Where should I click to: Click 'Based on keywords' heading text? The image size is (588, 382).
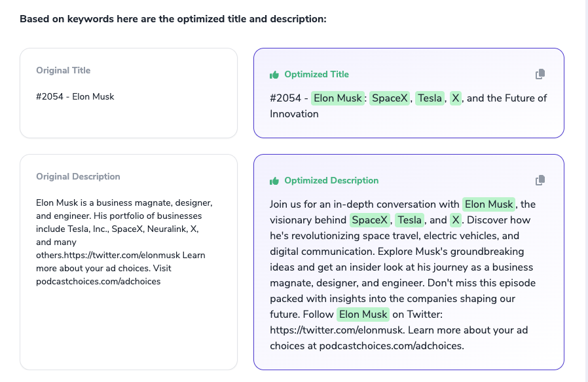(173, 19)
